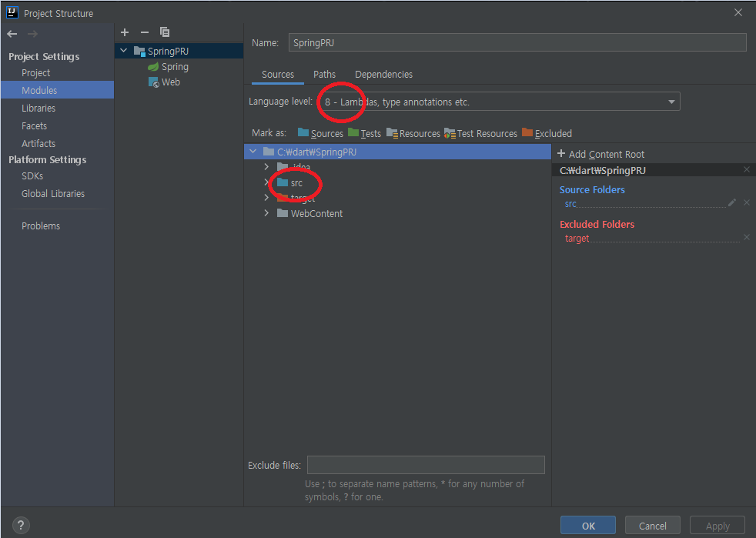Open Artifacts settings section
This screenshot has height=538, width=756.
coord(38,143)
